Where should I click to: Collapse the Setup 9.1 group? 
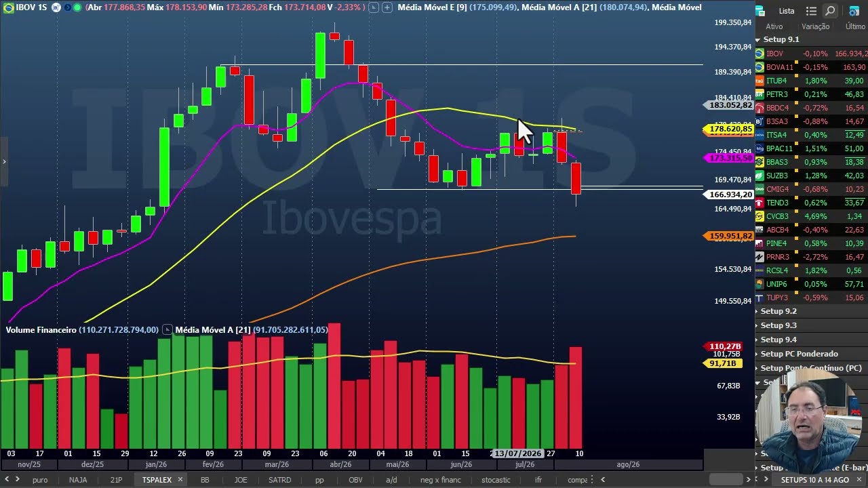[x=757, y=39]
